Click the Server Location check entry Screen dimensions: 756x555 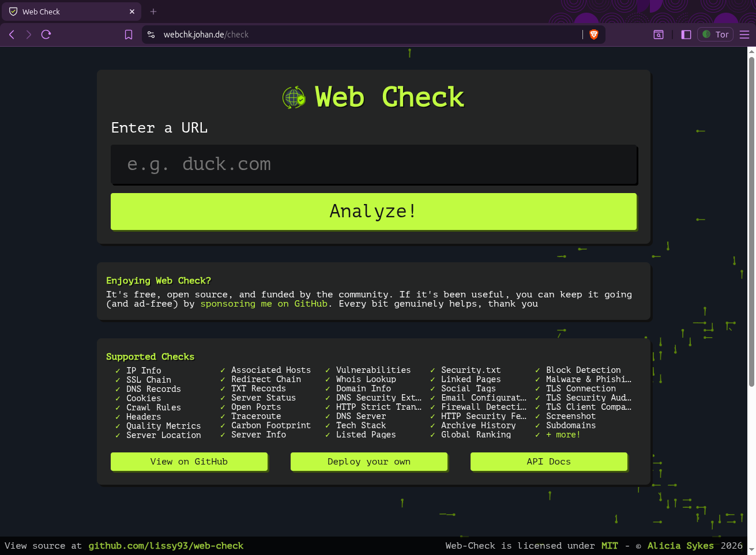pos(164,435)
